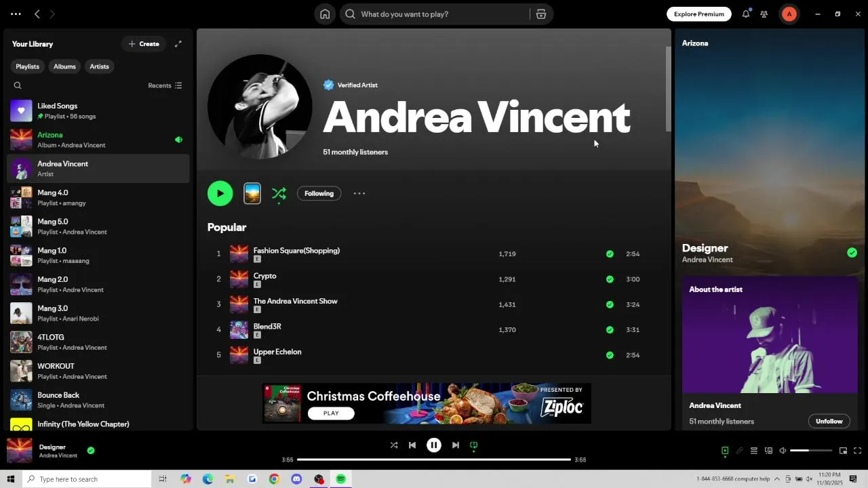Viewport: 868px width, 488px height.
Task: Open the Browse icon in search bar
Action: (x=541, y=14)
